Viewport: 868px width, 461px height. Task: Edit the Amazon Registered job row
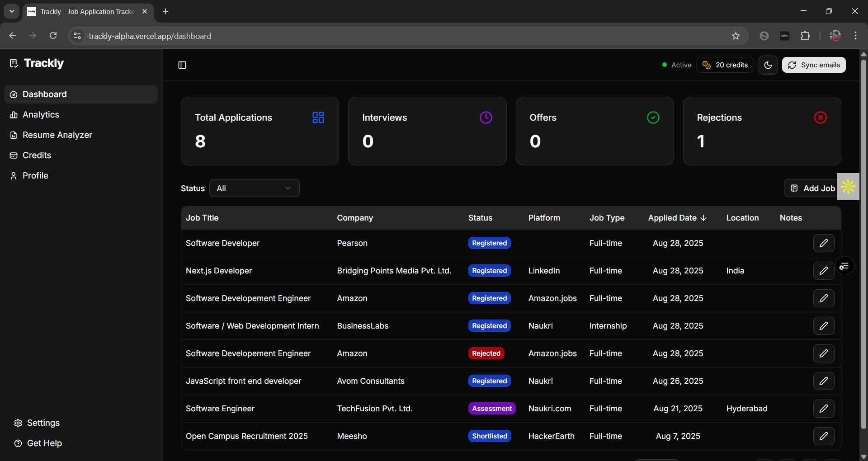tap(824, 298)
